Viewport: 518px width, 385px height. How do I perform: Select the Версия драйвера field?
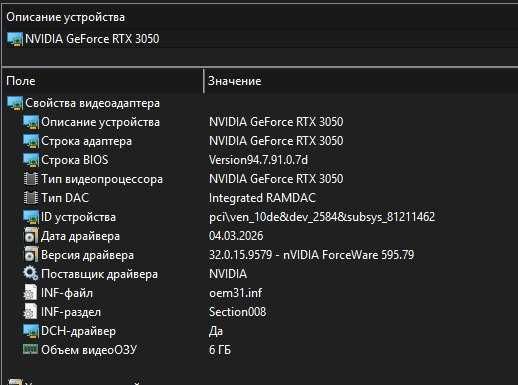point(87,255)
